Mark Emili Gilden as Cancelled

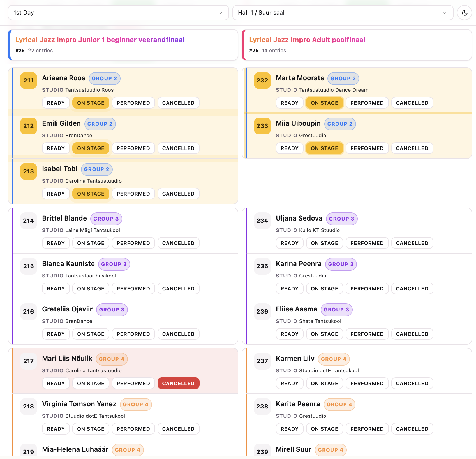point(178,148)
